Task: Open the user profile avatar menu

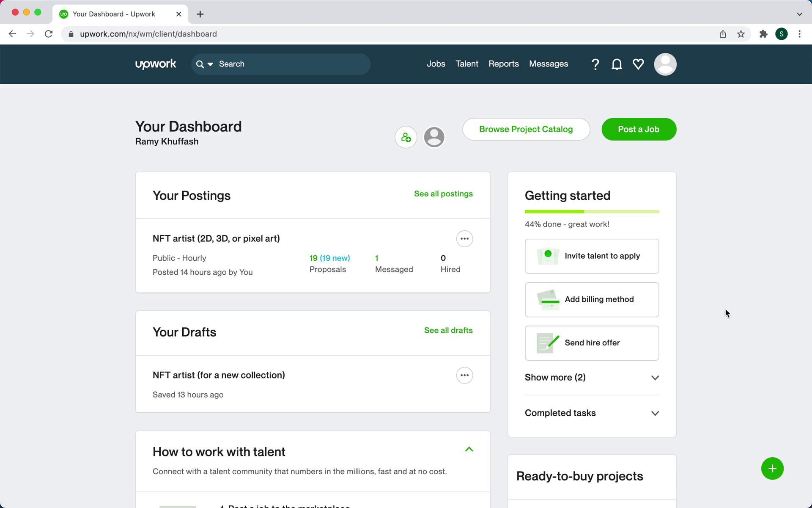Action: pos(665,64)
